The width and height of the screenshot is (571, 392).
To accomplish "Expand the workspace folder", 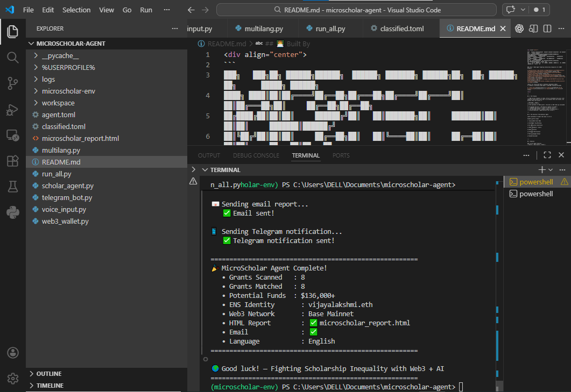I will click(36, 103).
